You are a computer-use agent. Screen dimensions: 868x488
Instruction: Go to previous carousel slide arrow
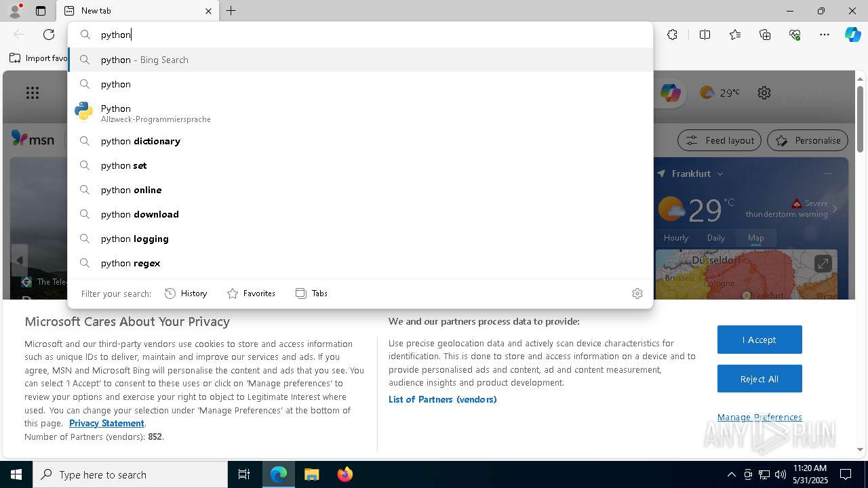(20, 260)
